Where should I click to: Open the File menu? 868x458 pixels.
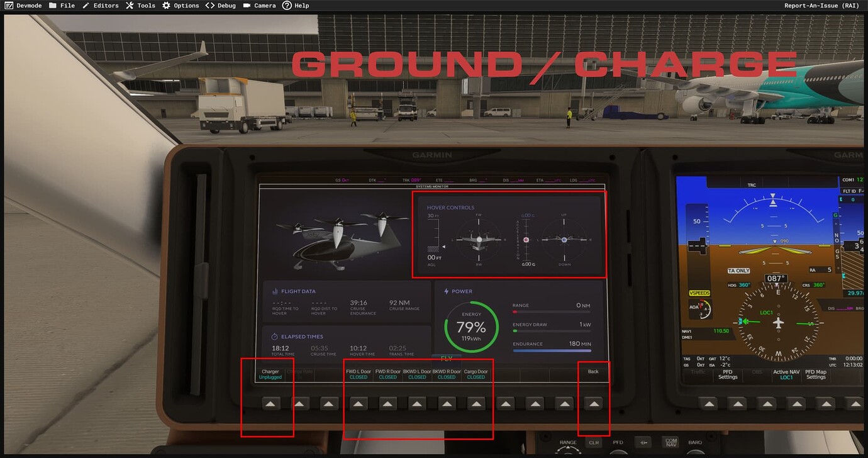[x=62, y=5]
